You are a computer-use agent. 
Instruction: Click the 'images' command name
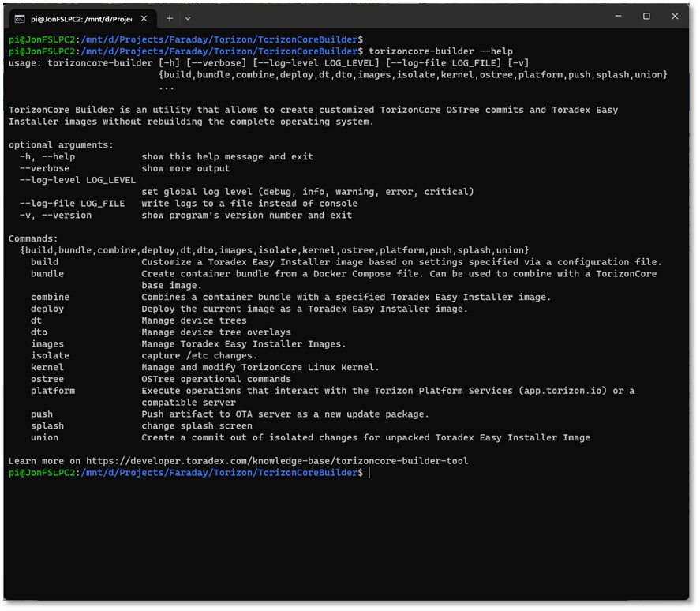[47, 344]
